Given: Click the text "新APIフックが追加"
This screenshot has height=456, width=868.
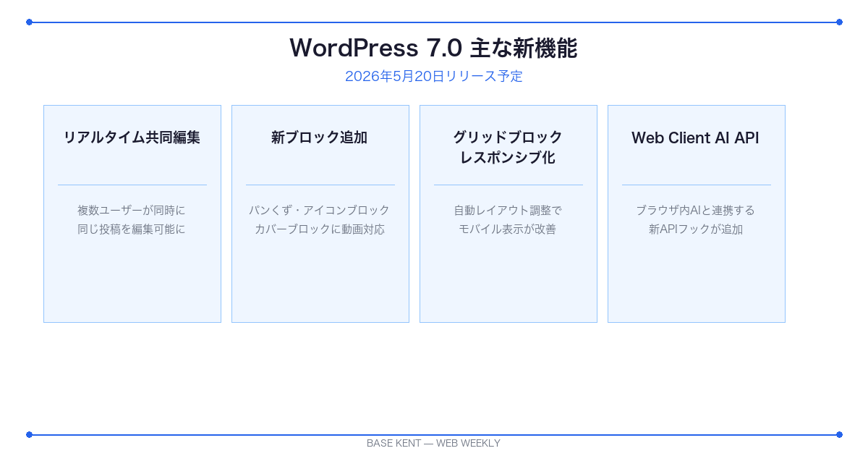Looking at the screenshot, I should [695, 229].
